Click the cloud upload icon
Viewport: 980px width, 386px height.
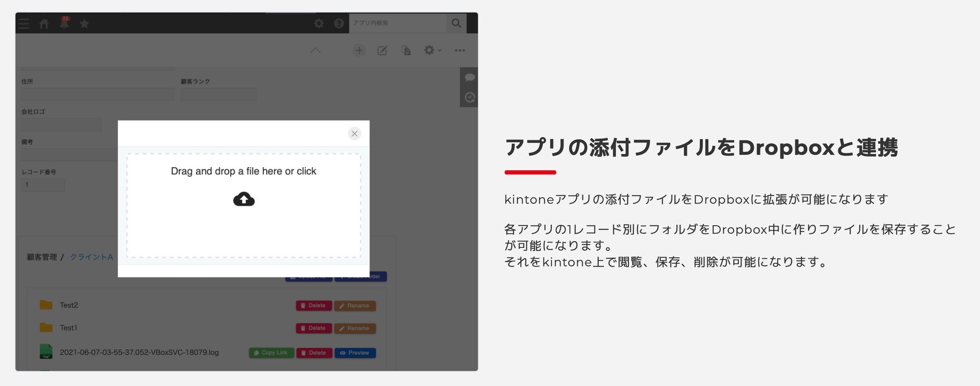click(244, 199)
